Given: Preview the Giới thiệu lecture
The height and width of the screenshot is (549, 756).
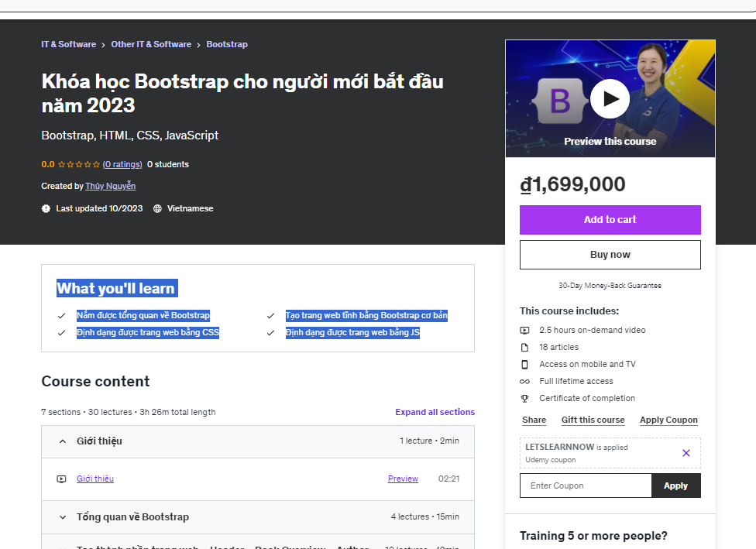Looking at the screenshot, I should 403,479.
